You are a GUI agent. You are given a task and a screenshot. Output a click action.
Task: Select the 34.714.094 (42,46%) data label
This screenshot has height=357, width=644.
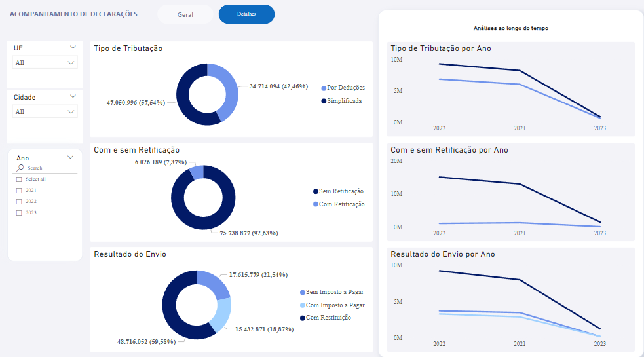click(278, 86)
